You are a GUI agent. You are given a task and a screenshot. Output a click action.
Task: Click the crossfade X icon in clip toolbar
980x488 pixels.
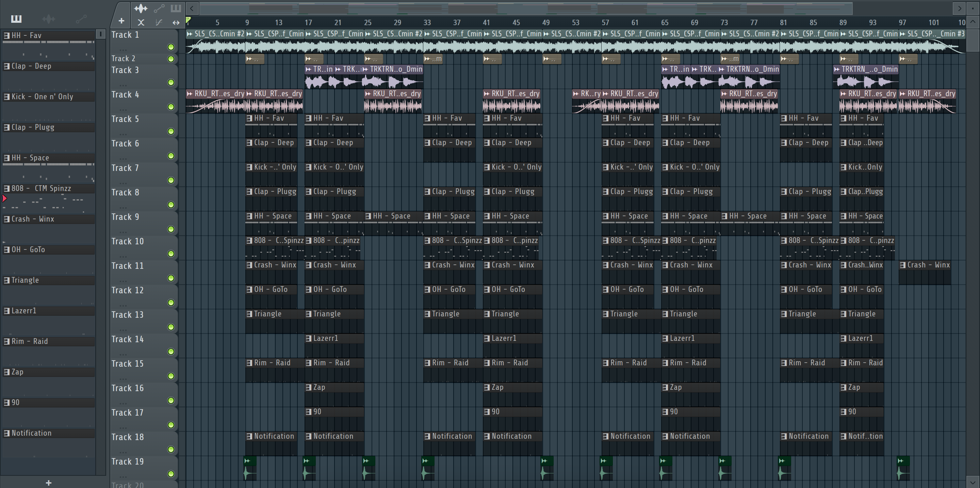coord(141,22)
